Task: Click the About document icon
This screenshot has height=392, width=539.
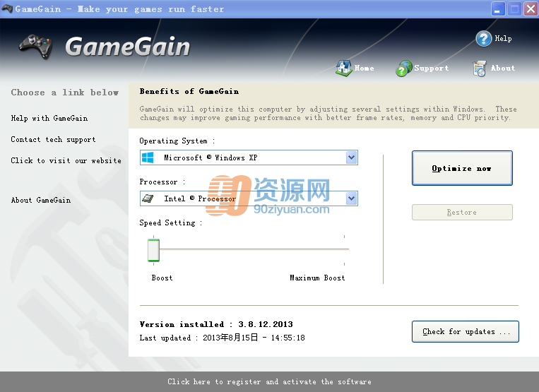Action: pyautogui.click(x=480, y=69)
